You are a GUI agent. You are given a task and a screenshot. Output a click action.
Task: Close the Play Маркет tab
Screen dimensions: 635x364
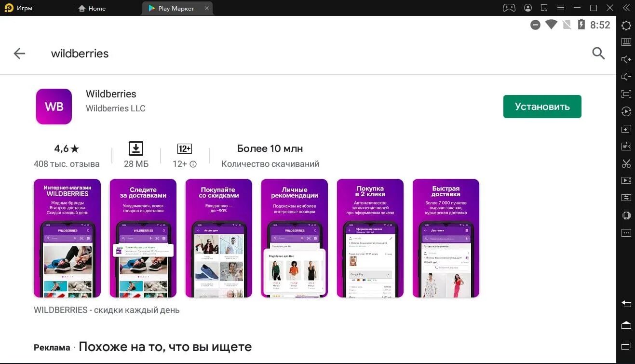point(207,8)
